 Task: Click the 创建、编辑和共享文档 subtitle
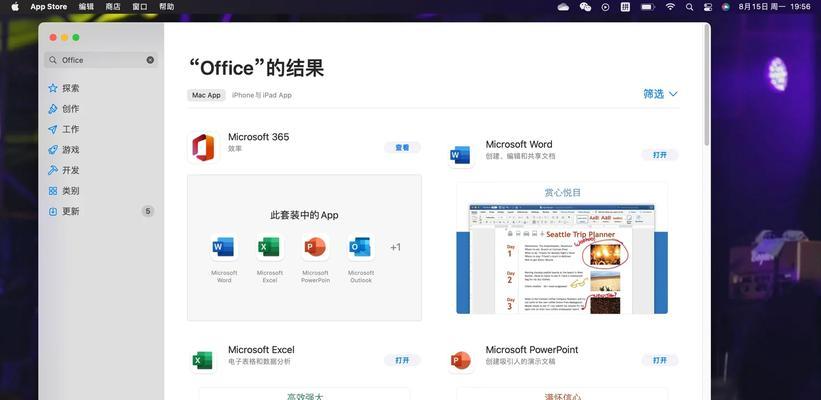[x=520, y=156]
